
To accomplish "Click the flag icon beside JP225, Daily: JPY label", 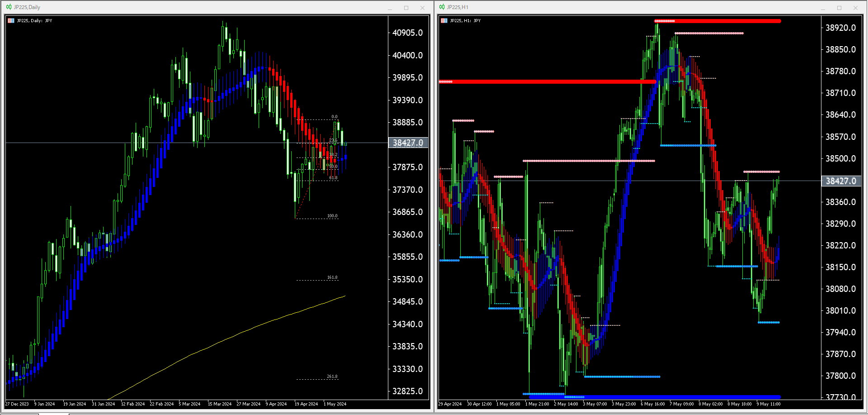I will (11, 21).
